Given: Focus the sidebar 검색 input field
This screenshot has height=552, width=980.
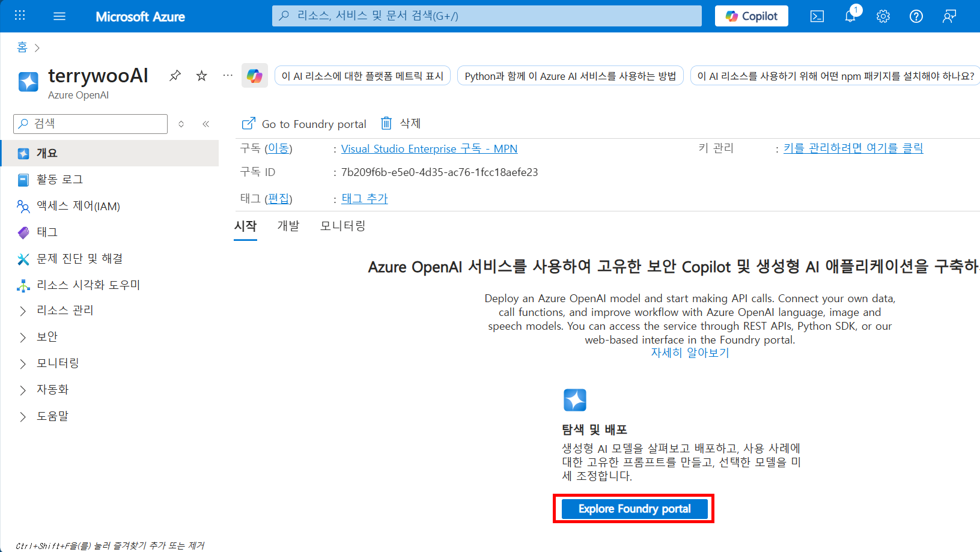Looking at the screenshot, I should click(90, 124).
